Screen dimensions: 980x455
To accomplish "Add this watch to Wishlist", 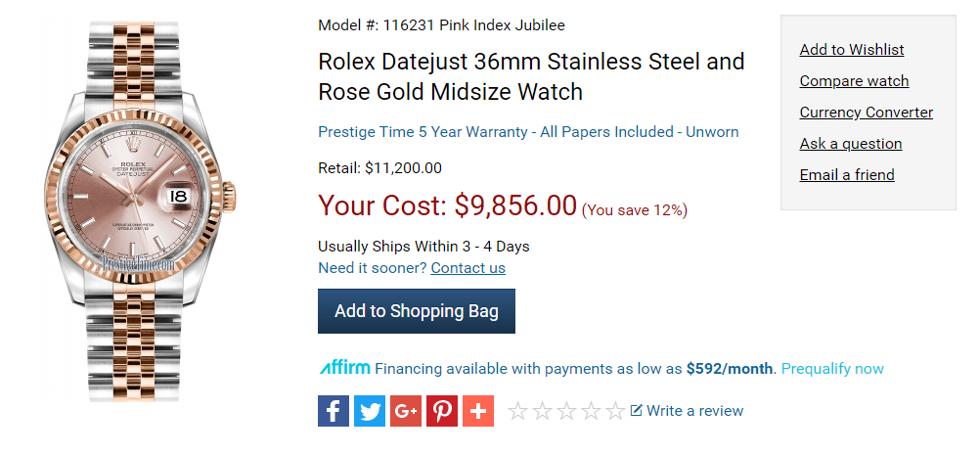I will point(851,50).
